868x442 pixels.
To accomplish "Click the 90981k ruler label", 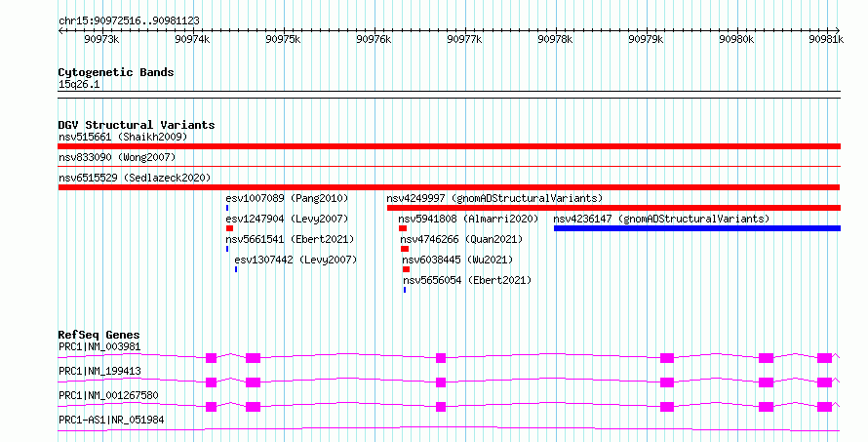I will pyautogui.click(x=826, y=39).
